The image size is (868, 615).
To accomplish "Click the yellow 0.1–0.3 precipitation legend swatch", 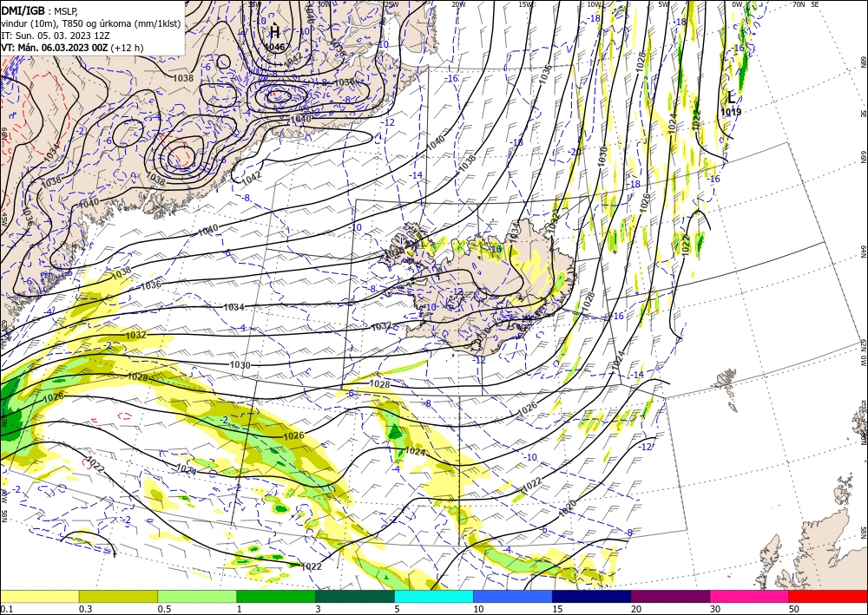I will 39,596.
